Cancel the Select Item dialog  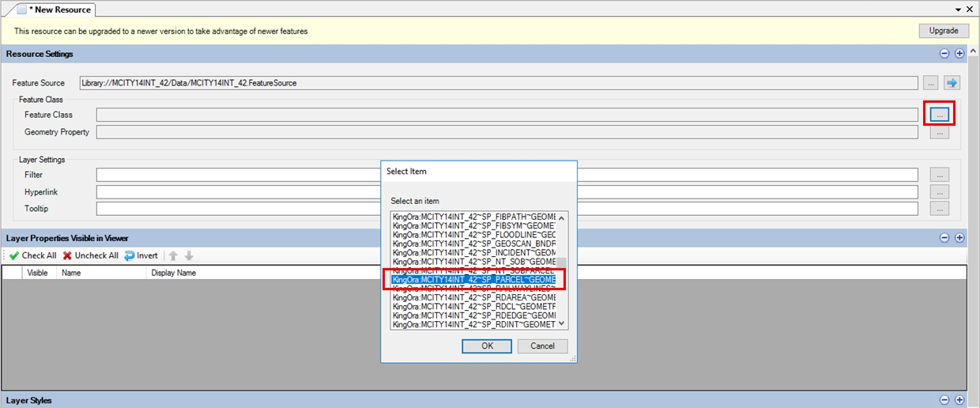pos(542,346)
